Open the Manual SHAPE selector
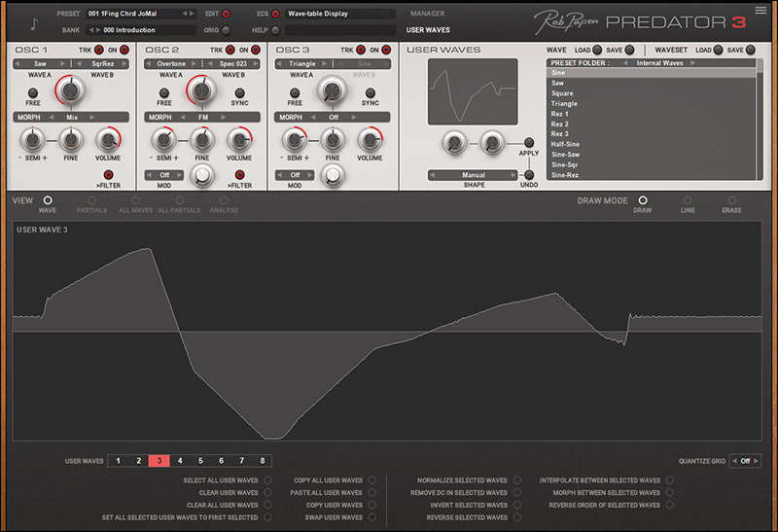 point(474,175)
